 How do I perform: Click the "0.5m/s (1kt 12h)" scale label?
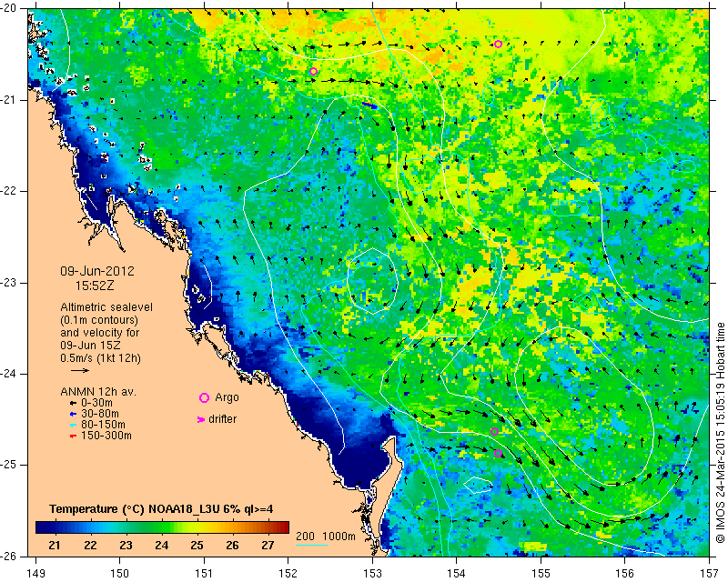(x=101, y=358)
